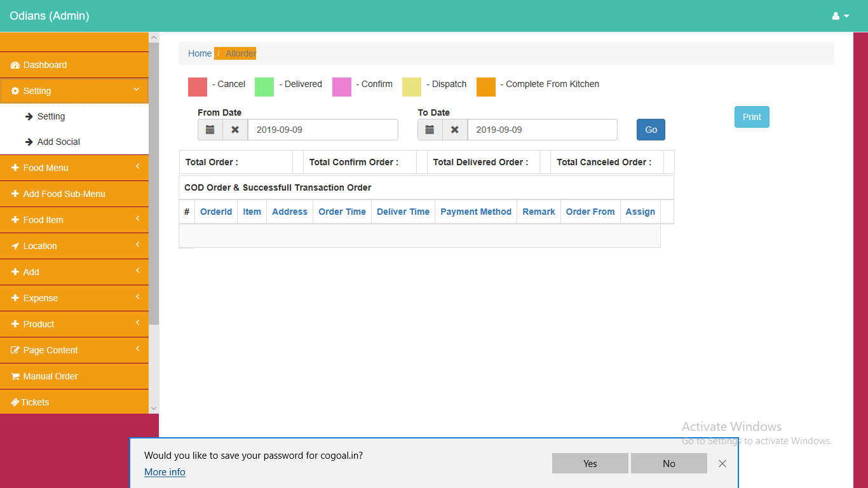Viewport: 868px width, 488px height.
Task: Open Add Food Sub-Menu item
Action: click(64, 194)
